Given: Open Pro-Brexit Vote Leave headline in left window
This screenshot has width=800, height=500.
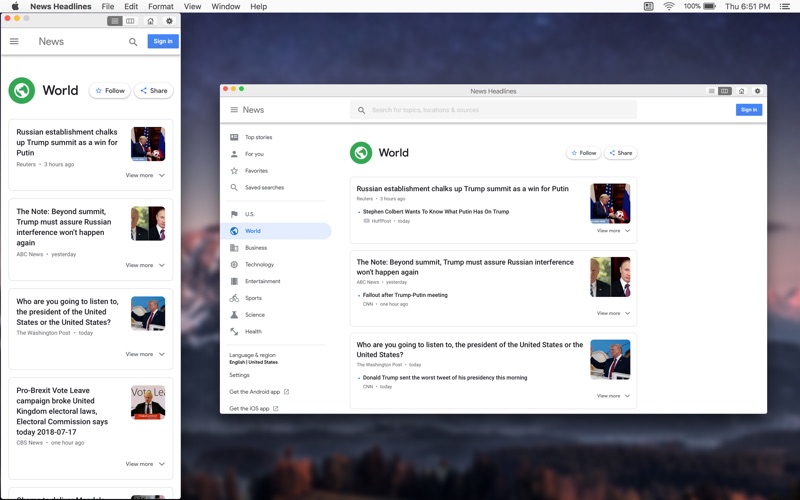Looking at the screenshot, I should 63,411.
